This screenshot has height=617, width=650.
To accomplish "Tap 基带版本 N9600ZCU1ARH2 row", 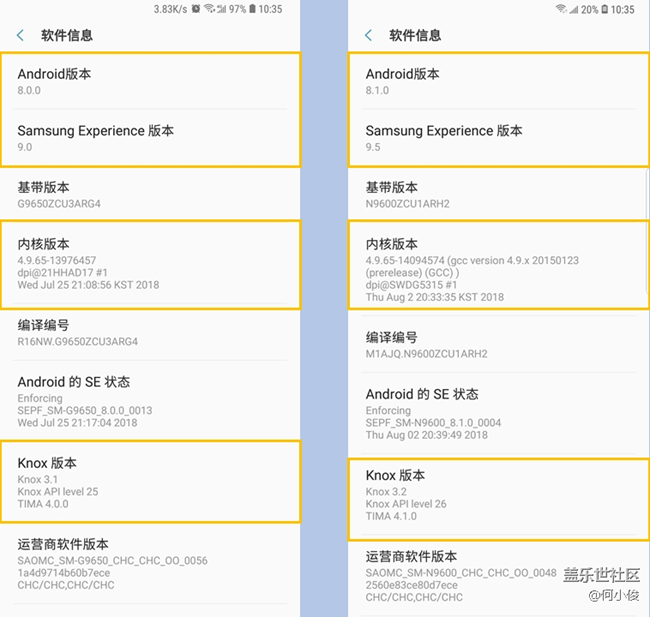I will coord(498,194).
